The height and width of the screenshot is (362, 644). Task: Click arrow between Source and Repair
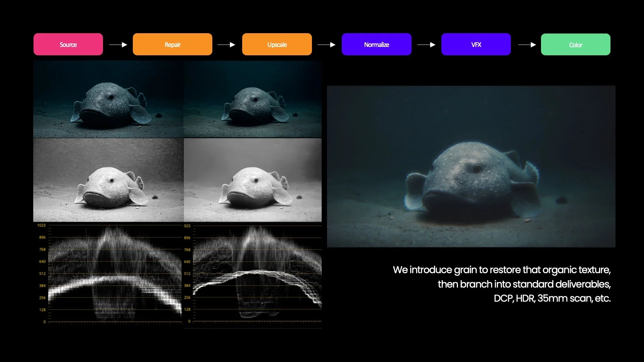click(x=118, y=45)
